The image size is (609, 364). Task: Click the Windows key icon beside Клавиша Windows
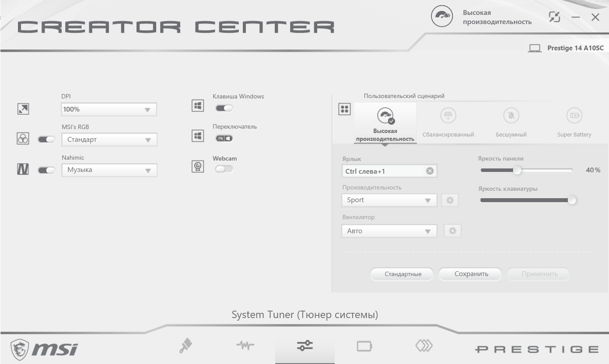click(198, 105)
